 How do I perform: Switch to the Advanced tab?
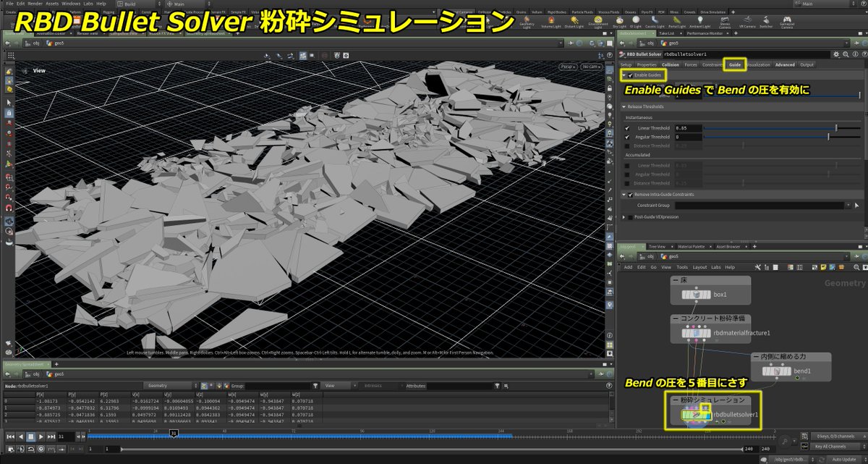[x=785, y=64]
